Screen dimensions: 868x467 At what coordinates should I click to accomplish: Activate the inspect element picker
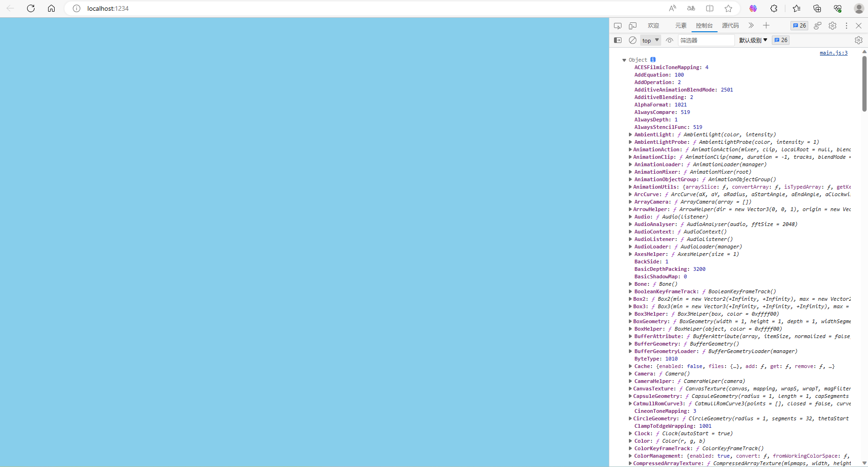pyautogui.click(x=618, y=26)
